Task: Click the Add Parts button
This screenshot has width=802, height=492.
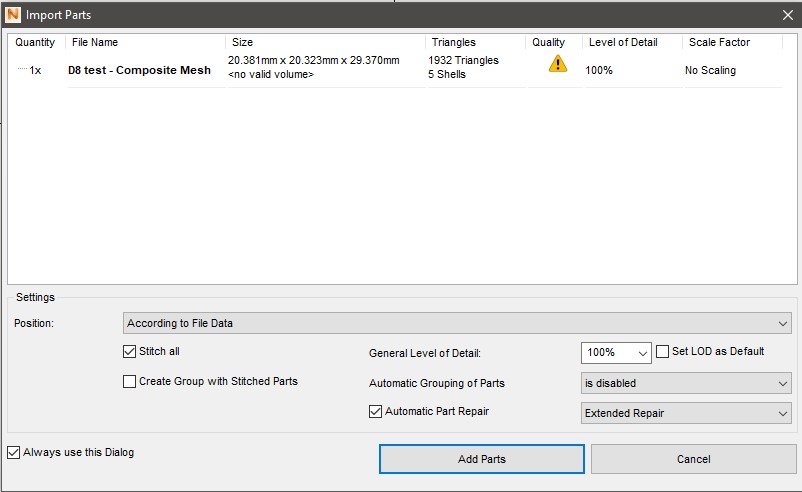Action: coord(481,459)
